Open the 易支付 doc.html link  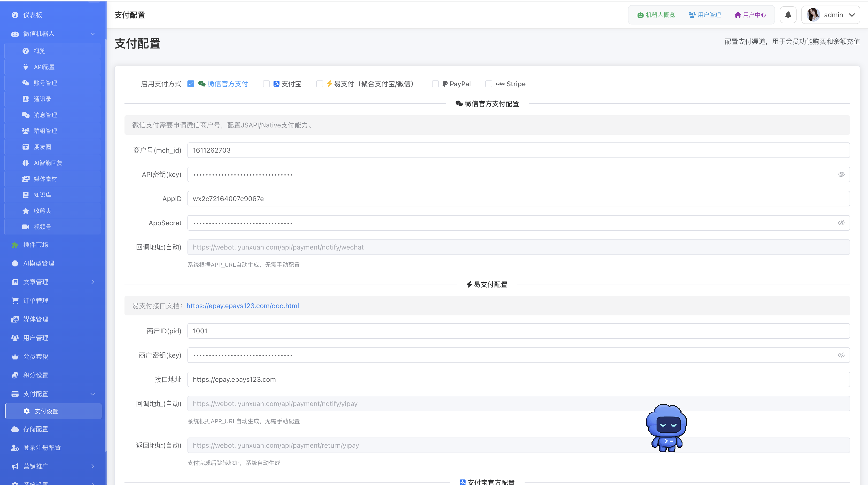click(243, 306)
